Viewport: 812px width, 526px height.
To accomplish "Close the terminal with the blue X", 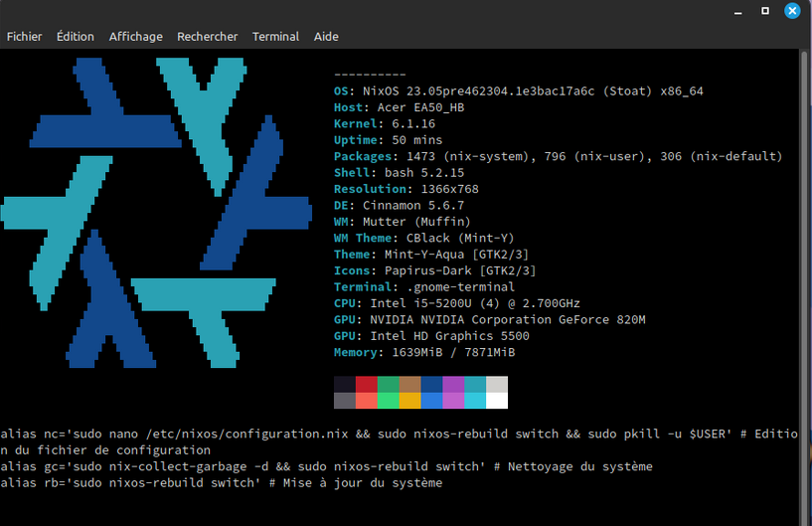I will pyautogui.click(x=792, y=11).
